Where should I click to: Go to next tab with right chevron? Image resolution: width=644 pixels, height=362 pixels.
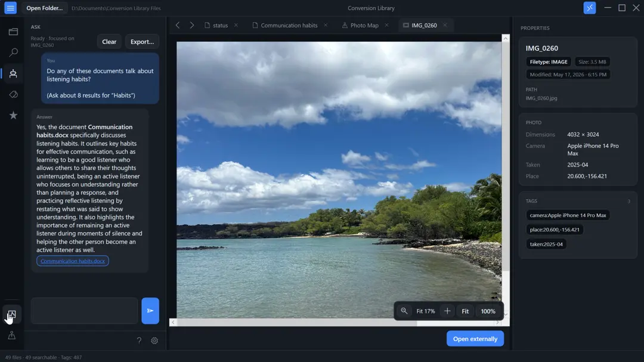tap(192, 25)
